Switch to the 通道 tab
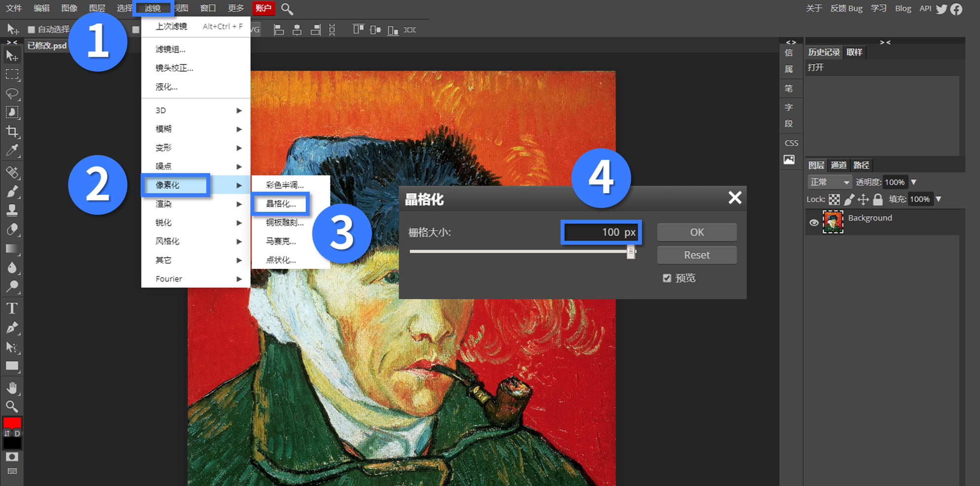 [x=838, y=165]
